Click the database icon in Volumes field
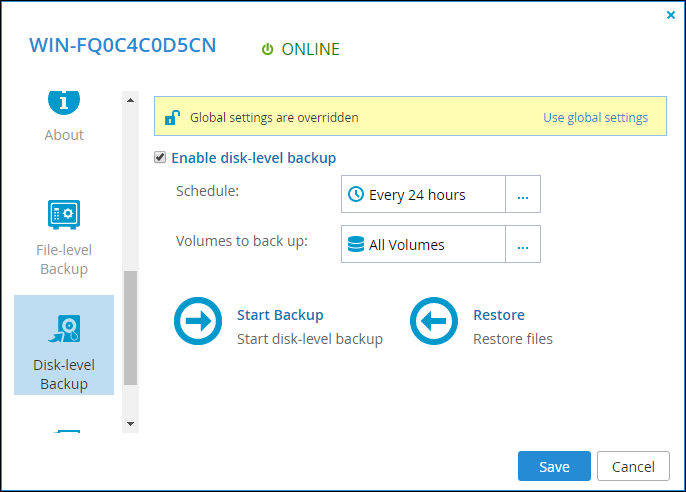Image resolution: width=686 pixels, height=492 pixels. [356, 244]
